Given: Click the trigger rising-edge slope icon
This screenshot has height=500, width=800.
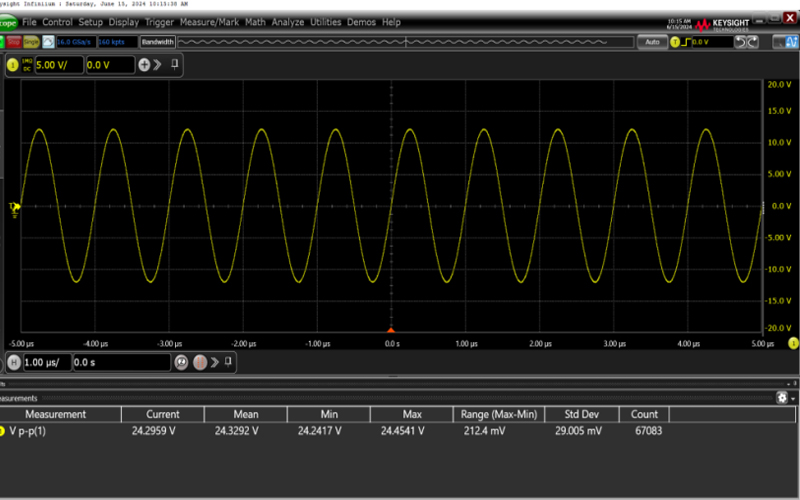Looking at the screenshot, I should pyautogui.click(x=689, y=42).
